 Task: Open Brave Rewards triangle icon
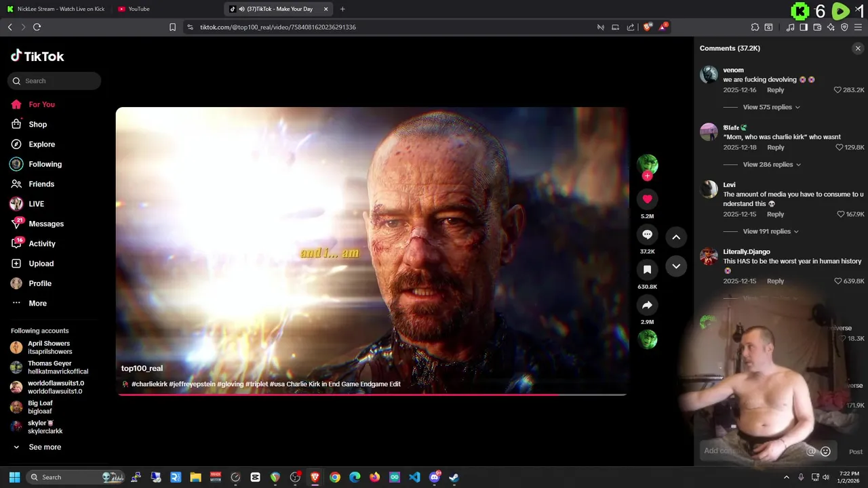point(664,27)
